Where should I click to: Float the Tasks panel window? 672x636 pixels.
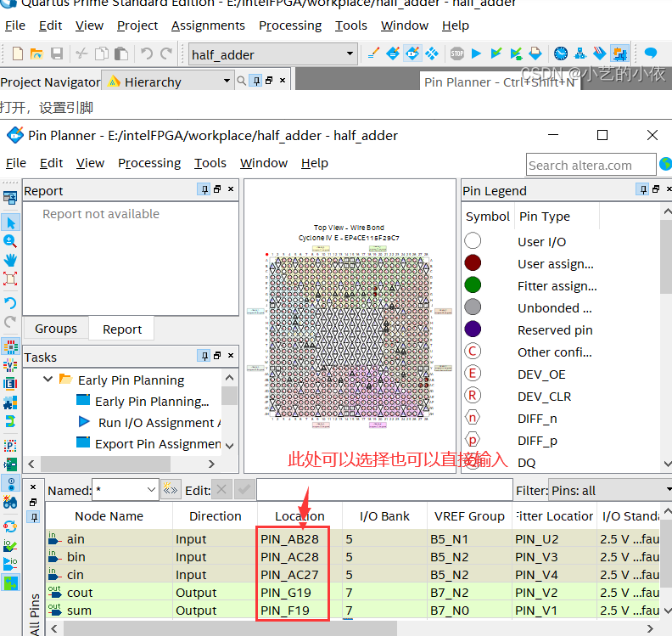(218, 356)
